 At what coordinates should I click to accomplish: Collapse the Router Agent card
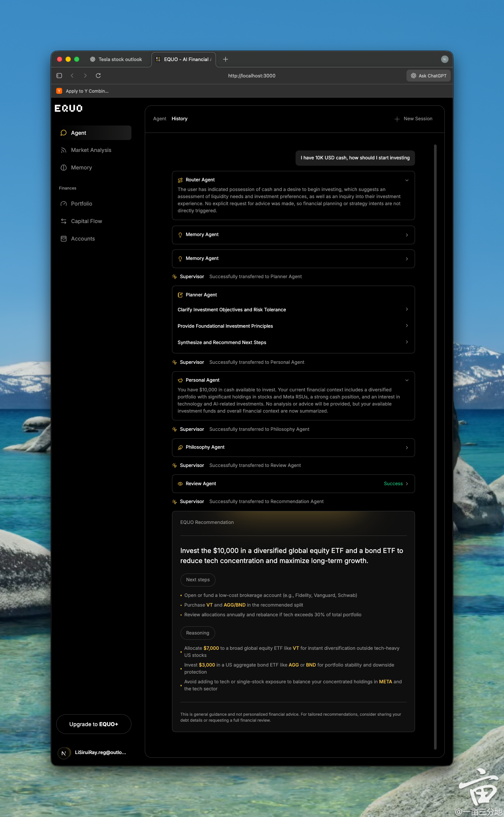(406, 180)
